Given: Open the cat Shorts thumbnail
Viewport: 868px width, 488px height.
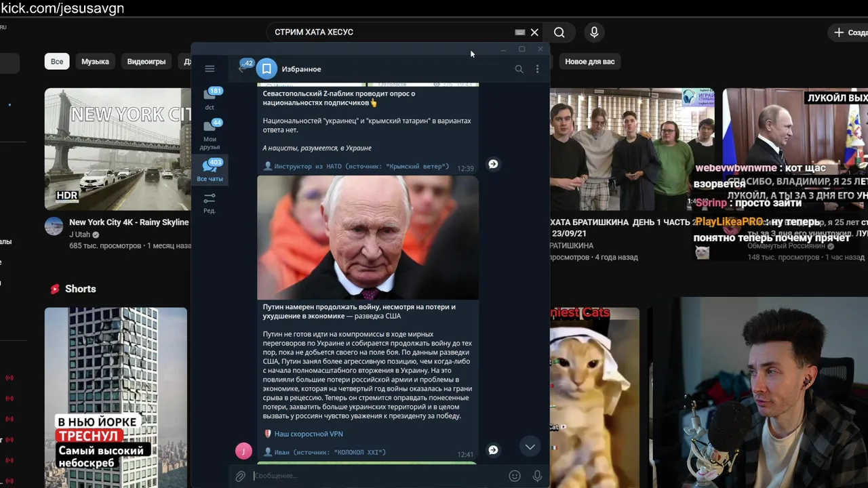Looking at the screenshot, I should [x=594, y=397].
